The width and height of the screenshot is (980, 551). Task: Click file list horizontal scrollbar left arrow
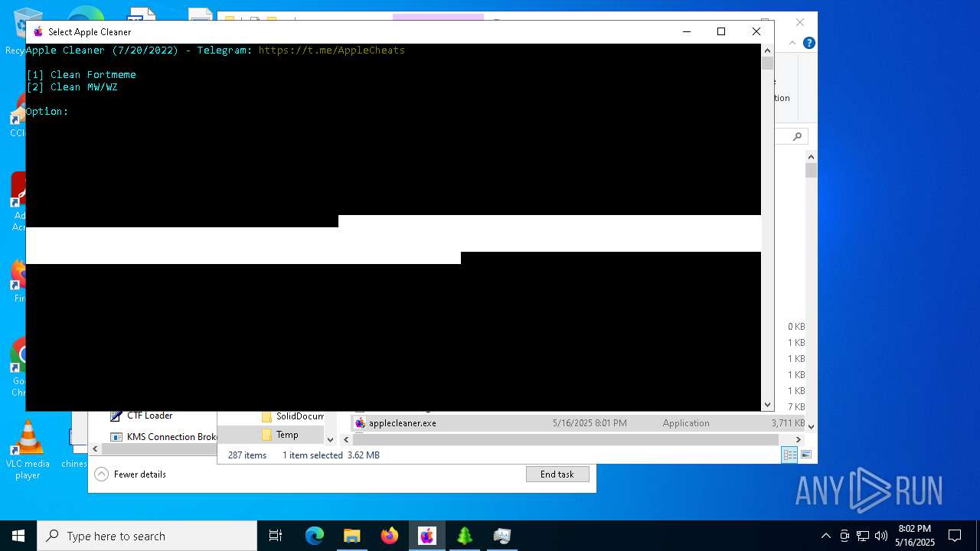(346, 439)
